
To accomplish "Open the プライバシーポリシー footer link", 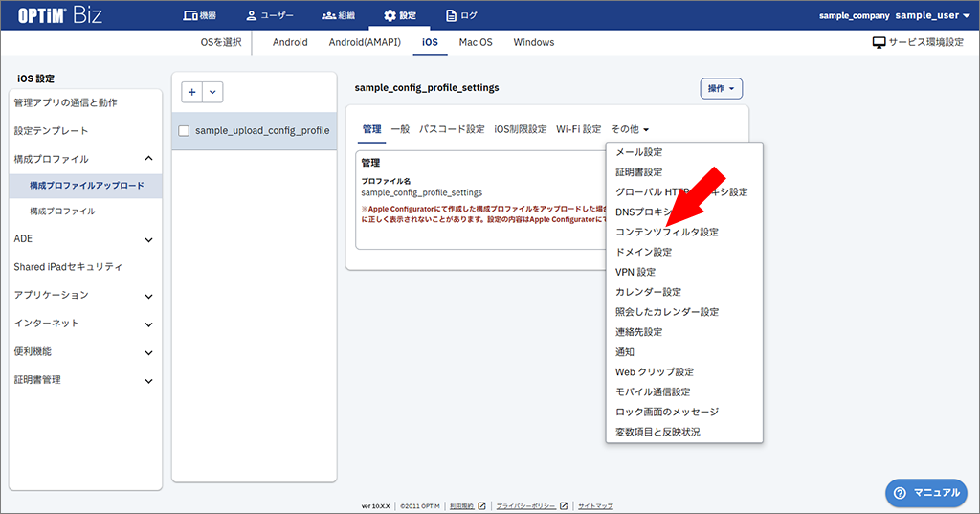I will coord(525,505).
